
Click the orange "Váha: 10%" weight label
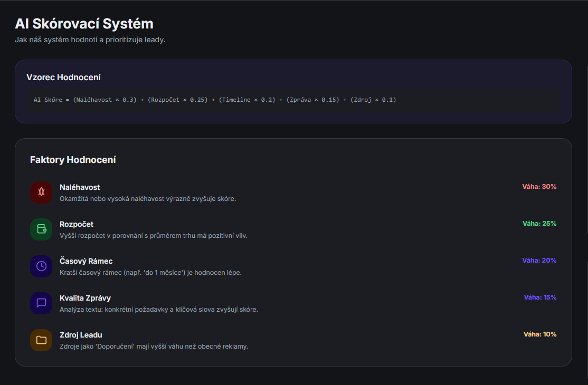[x=540, y=334]
